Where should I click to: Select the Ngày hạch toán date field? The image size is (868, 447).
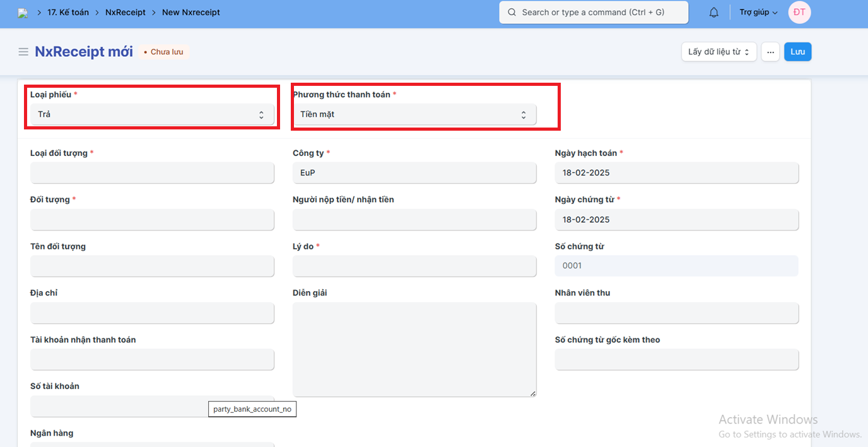point(676,173)
